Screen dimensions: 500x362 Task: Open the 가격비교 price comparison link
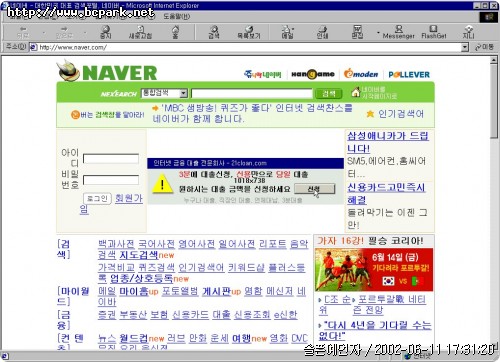pos(116,267)
